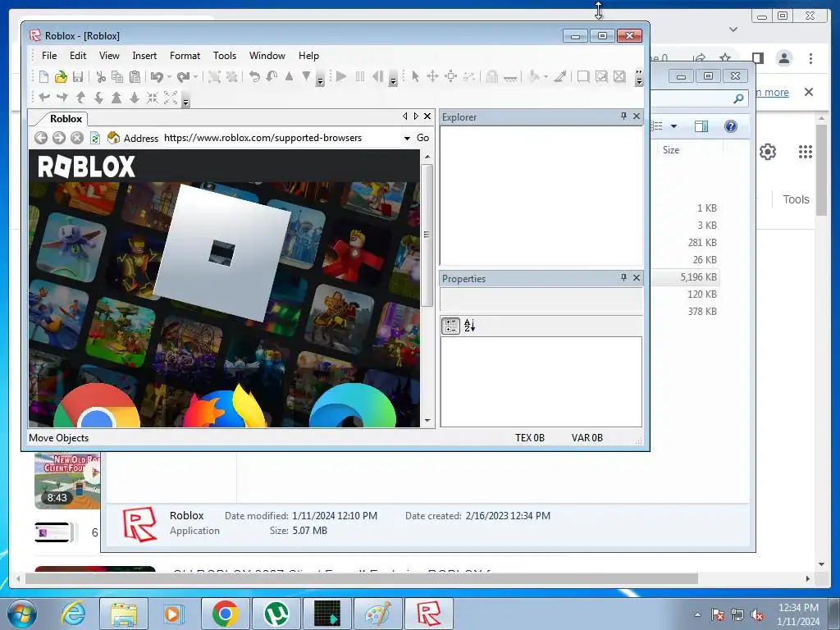The image size is (840, 630).
Task: Open view options dropdown in file Explorer window
Action: 674,126
